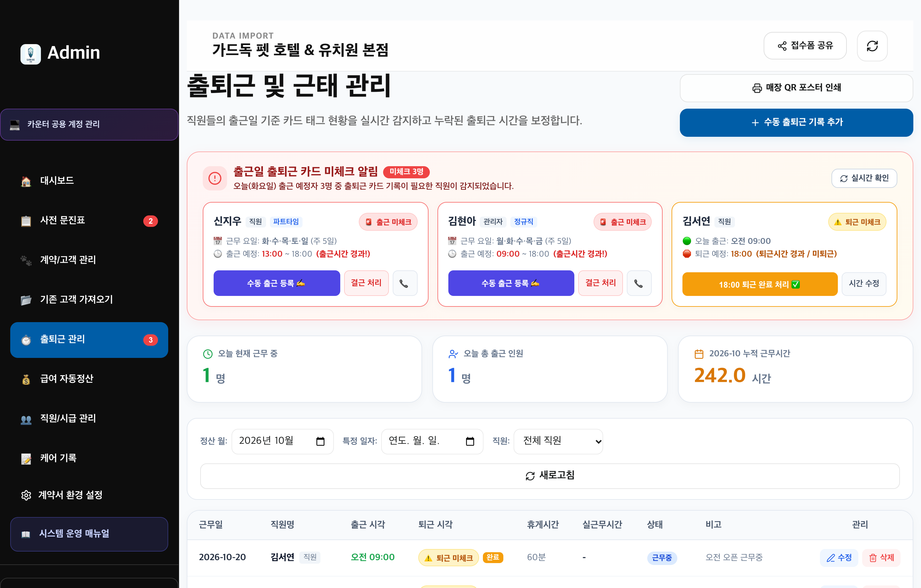Open 기존 고객 가져오기 menu
The width and height of the screenshot is (921, 588).
point(89,300)
